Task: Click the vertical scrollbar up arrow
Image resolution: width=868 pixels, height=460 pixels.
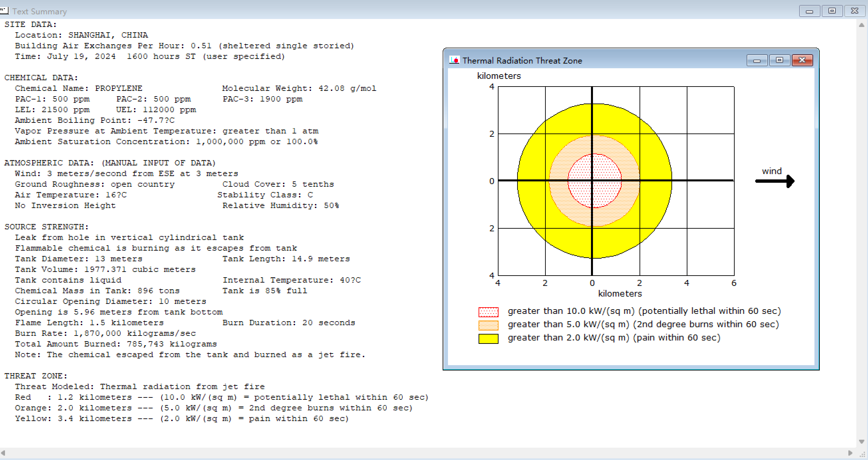Action: [861, 25]
